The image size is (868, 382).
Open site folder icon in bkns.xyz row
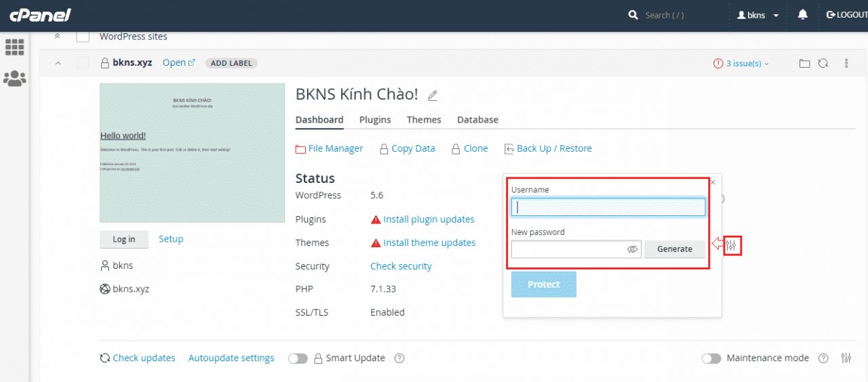804,63
